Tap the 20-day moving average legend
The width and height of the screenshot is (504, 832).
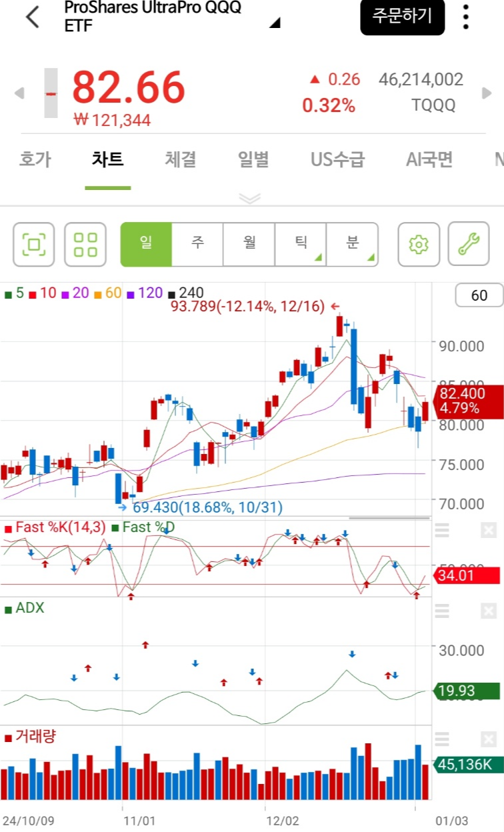75,293
